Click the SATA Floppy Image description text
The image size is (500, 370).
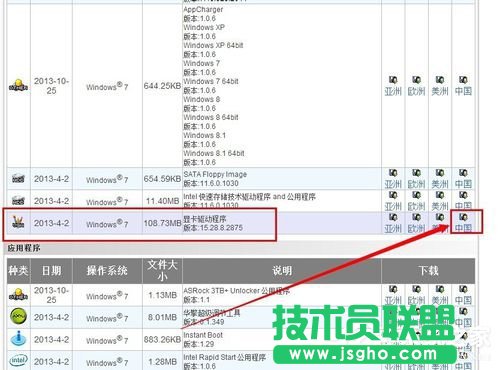215,174
